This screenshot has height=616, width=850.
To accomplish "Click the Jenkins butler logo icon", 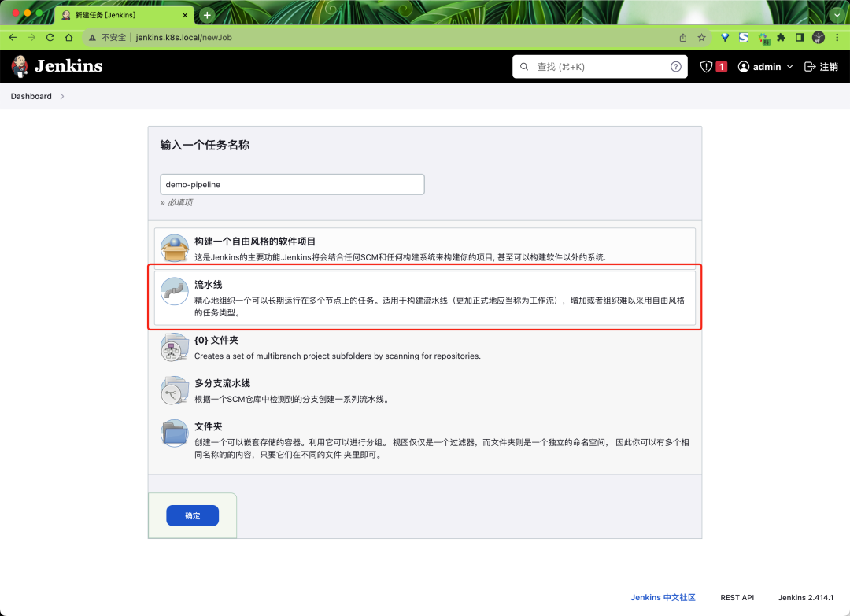I will point(20,66).
